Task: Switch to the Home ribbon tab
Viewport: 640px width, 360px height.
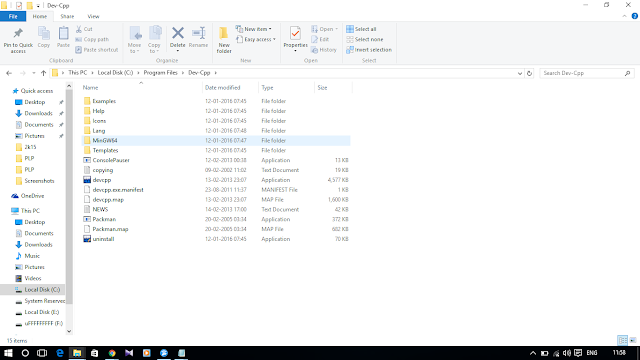Action: click(40, 16)
